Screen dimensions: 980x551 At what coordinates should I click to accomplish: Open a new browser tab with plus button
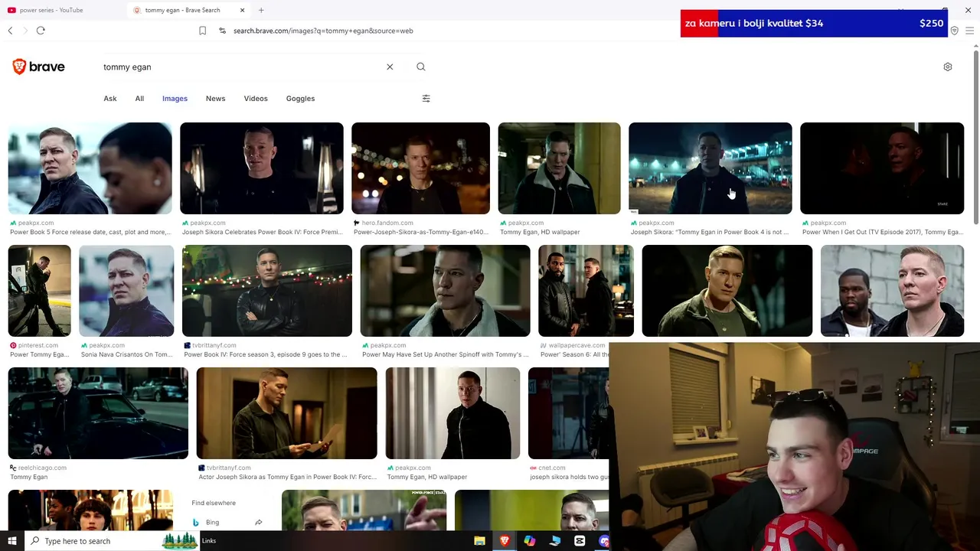[261, 10]
